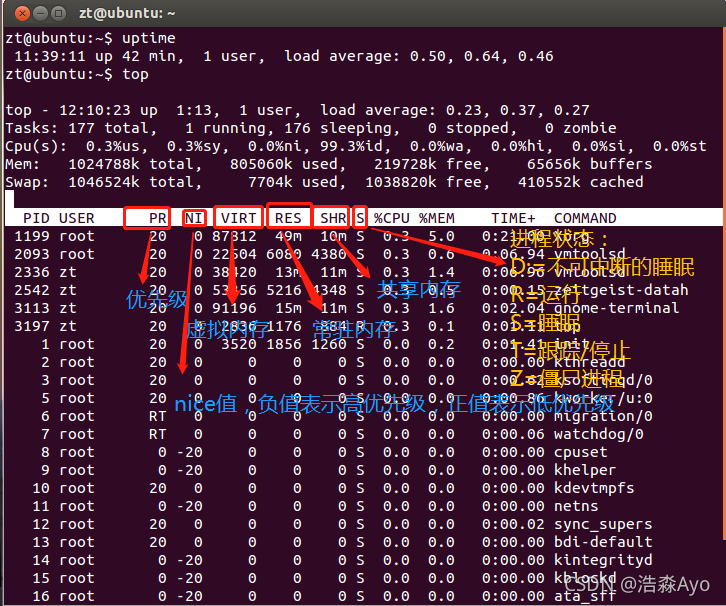Select process row PID 2093

click(x=364, y=254)
